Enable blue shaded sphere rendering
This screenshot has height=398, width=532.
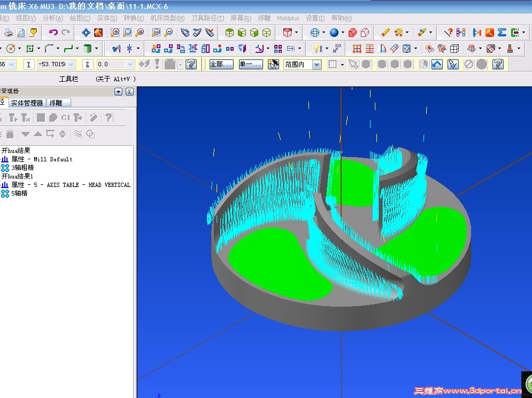click(334, 33)
